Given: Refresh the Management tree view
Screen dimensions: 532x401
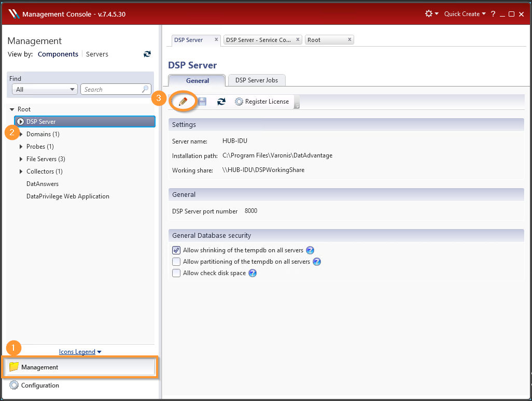Looking at the screenshot, I should point(147,54).
